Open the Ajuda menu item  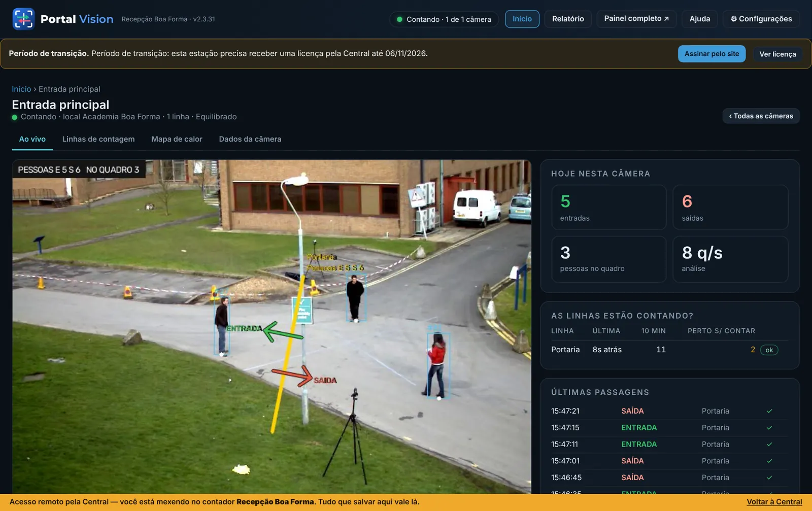pos(699,19)
